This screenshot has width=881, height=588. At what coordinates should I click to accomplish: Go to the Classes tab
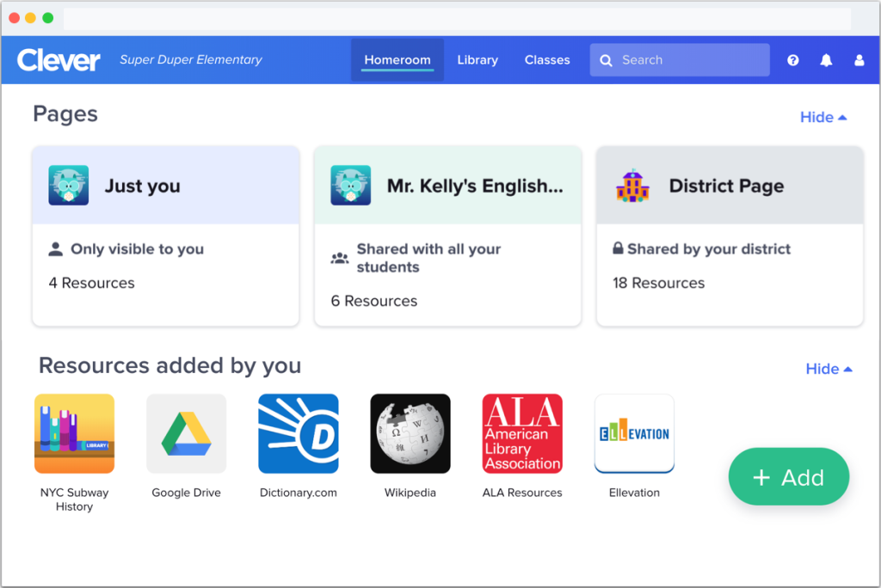[x=547, y=60]
